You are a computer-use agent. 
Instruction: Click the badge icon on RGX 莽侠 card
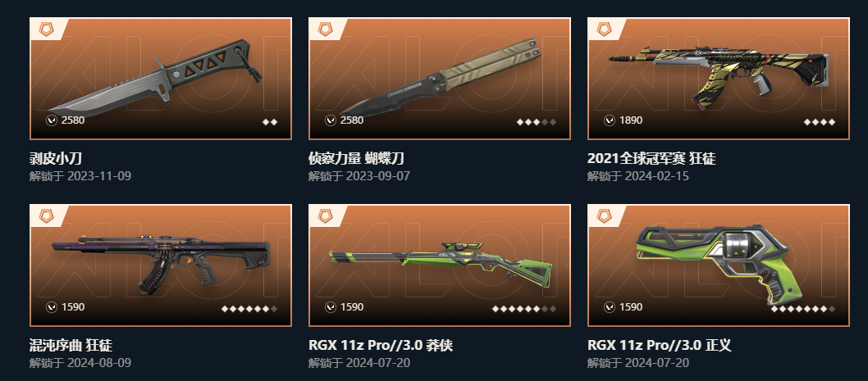326,216
